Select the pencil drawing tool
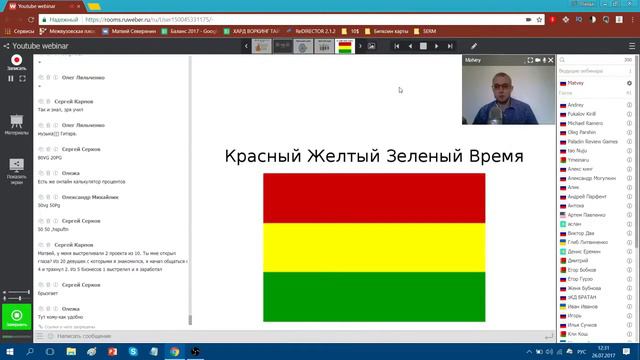The width and height of the screenshot is (640, 360). click(x=473, y=46)
